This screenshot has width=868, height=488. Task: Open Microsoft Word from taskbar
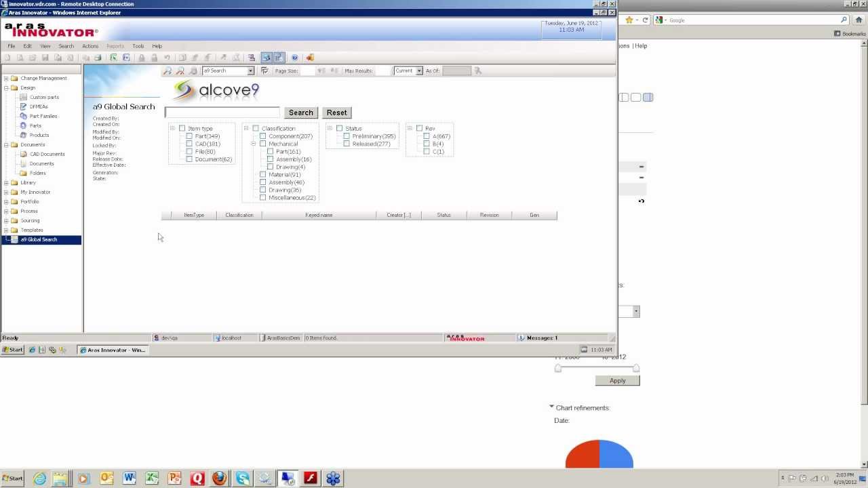point(130,479)
